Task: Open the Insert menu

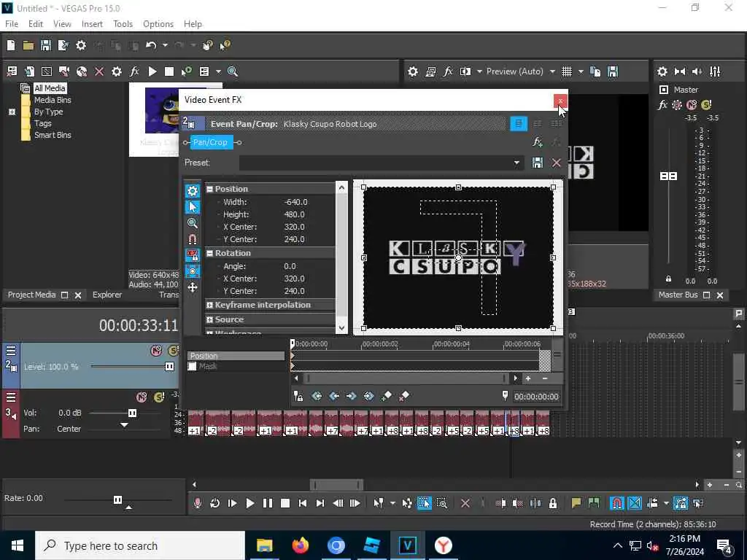Action: [x=92, y=24]
